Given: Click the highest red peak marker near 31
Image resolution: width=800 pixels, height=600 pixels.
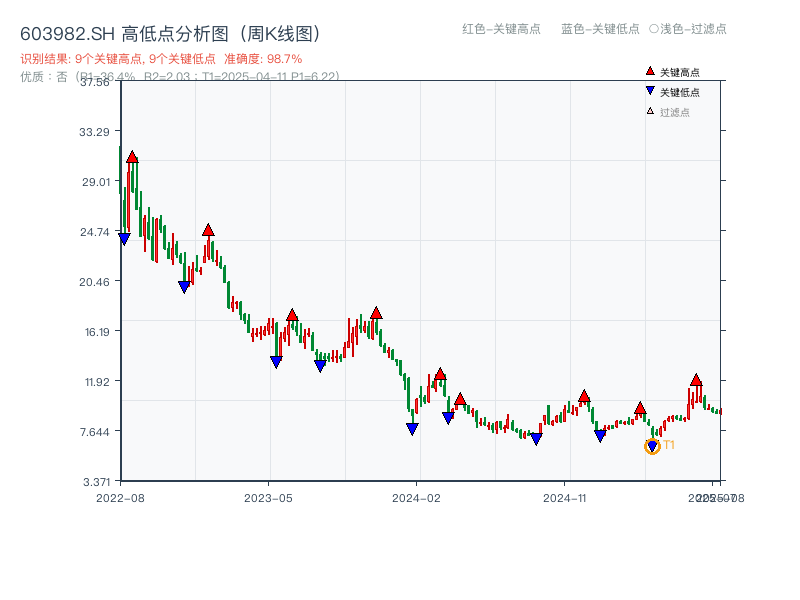Looking at the screenshot, I should (132, 157).
